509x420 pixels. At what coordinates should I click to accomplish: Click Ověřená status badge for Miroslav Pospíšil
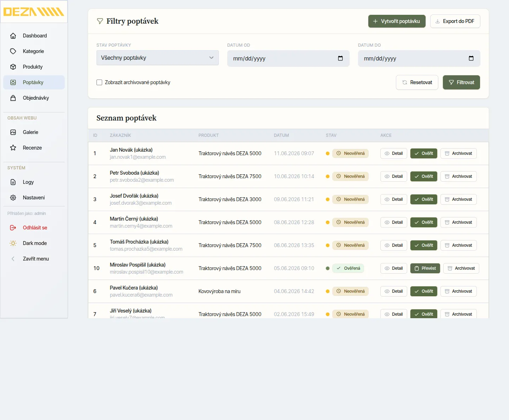[348, 268]
